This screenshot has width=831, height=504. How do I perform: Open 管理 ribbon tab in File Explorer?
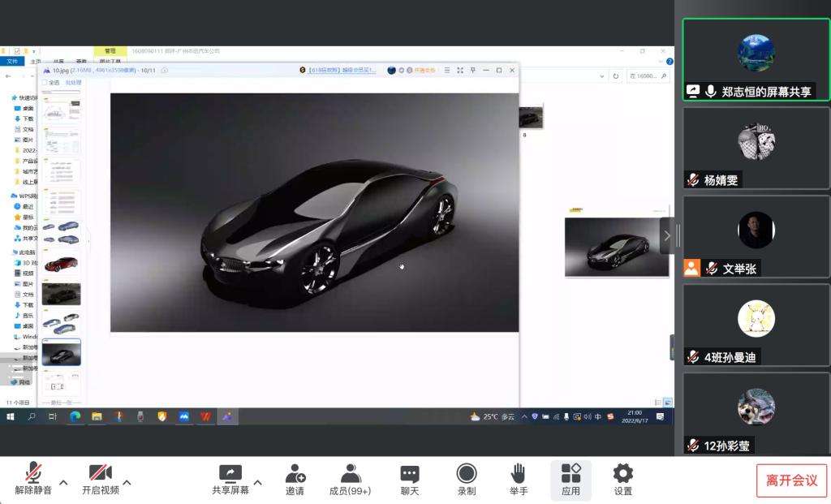pyautogui.click(x=110, y=51)
